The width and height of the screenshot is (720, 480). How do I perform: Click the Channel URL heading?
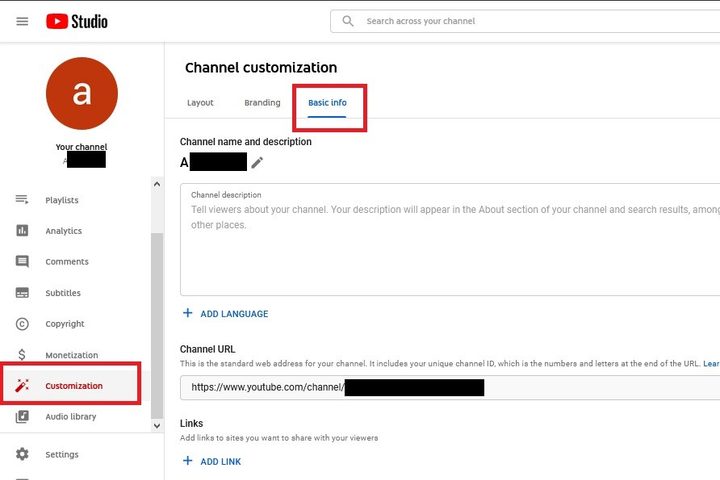pos(208,349)
